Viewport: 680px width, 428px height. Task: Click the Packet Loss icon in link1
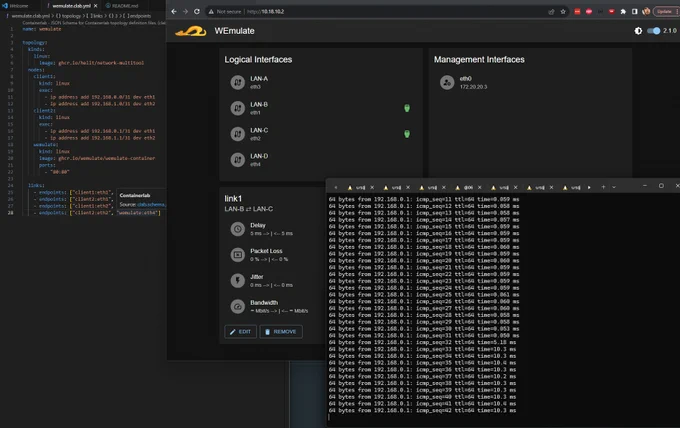pyautogui.click(x=237, y=255)
